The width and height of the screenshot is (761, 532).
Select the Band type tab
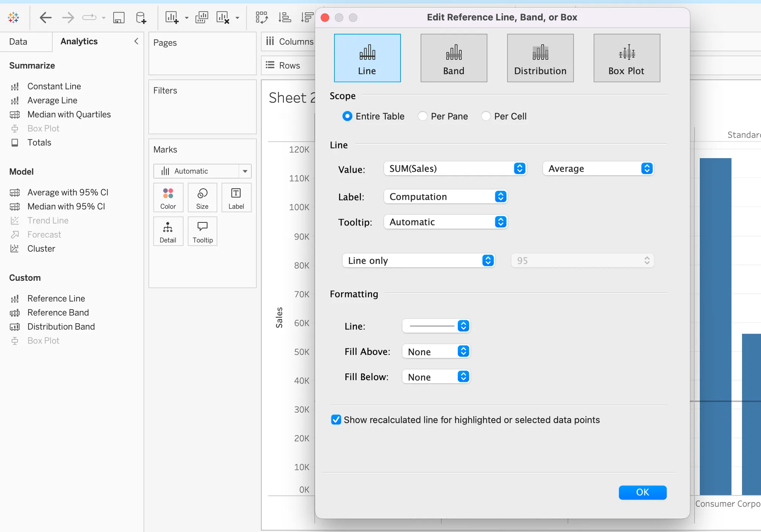point(454,58)
